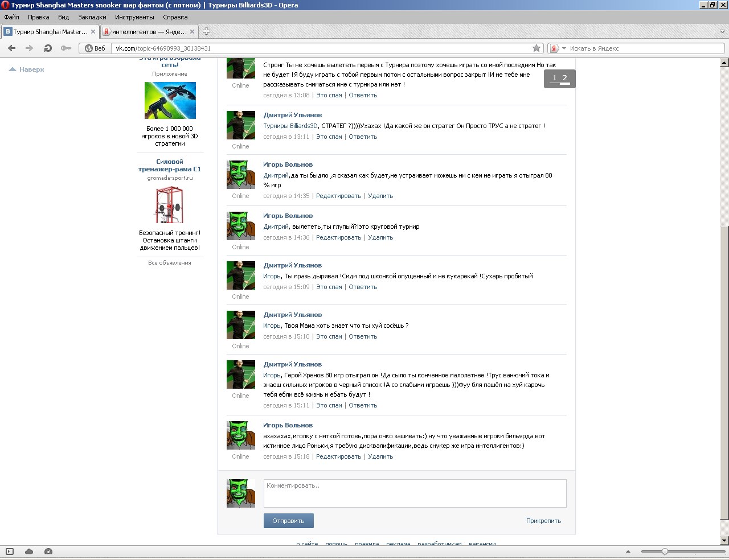Mark 13:08 comment as spam
This screenshot has height=560, width=729.
329,95
